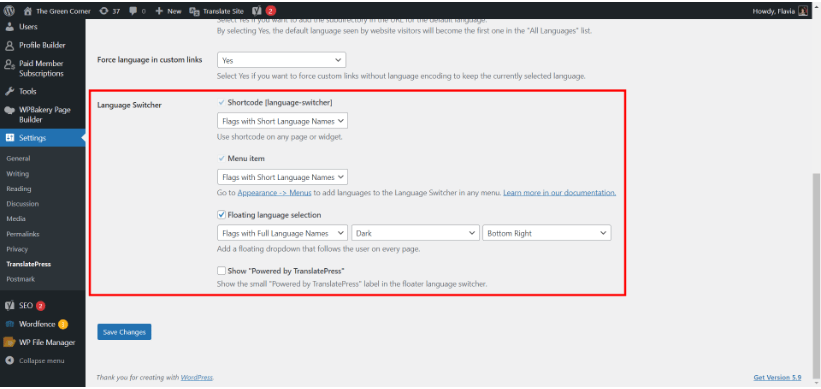Open Media settings submenu
Viewport: 821px width, 389px height.
point(16,219)
